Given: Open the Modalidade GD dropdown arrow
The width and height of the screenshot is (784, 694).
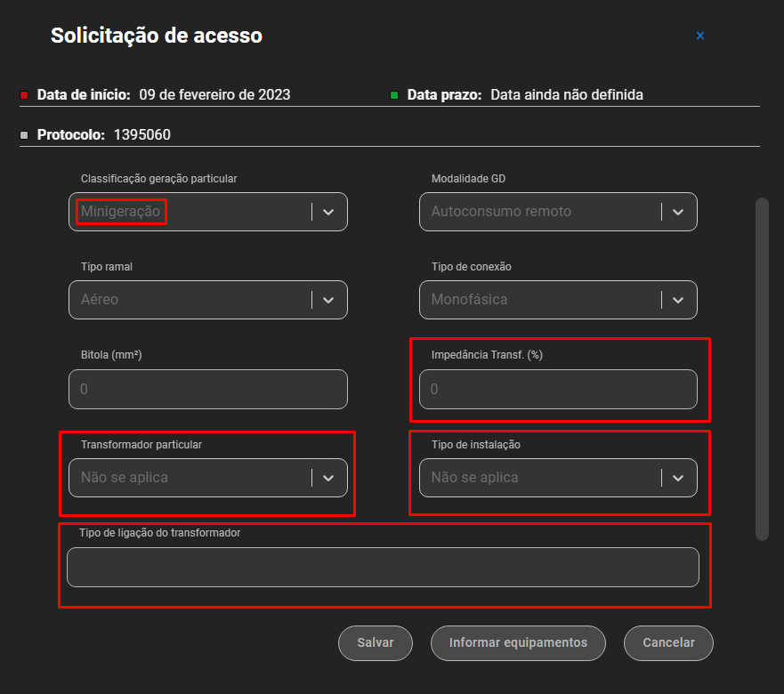Looking at the screenshot, I should pos(678,212).
